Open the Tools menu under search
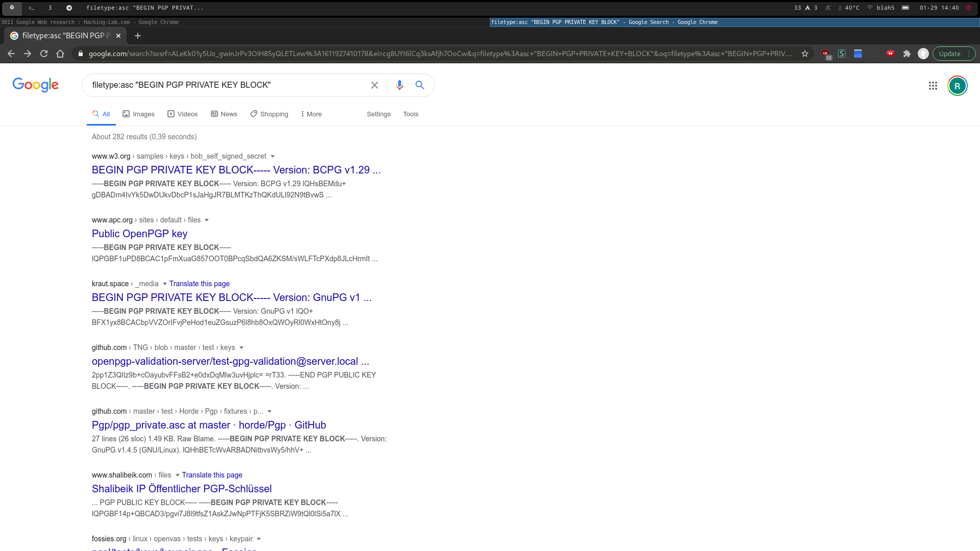The width and height of the screenshot is (980, 551). pyautogui.click(x=410, y=114)
